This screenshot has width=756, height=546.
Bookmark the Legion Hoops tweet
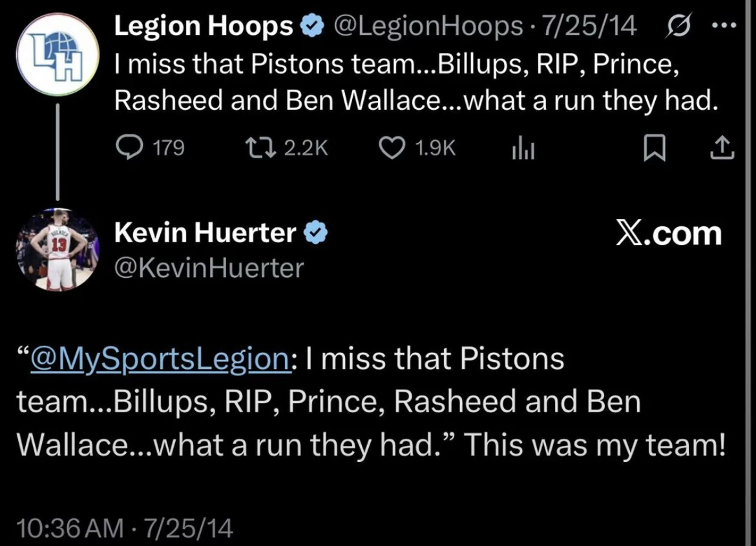point(654,149)
